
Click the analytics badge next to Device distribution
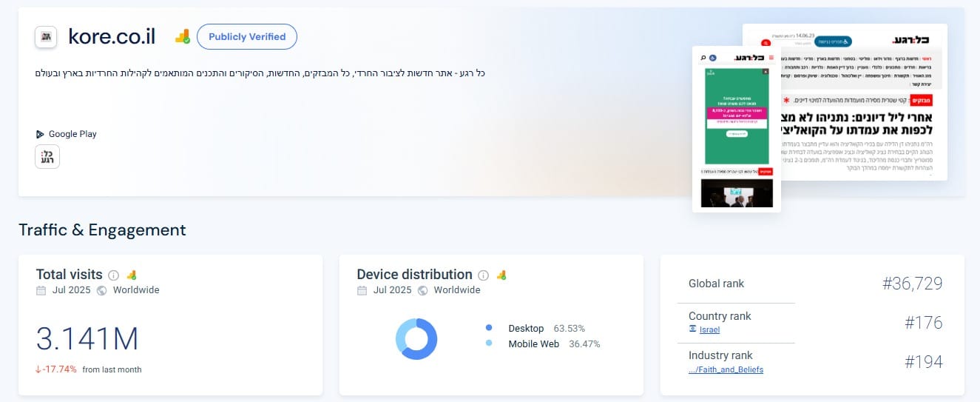tap(501, 275)
